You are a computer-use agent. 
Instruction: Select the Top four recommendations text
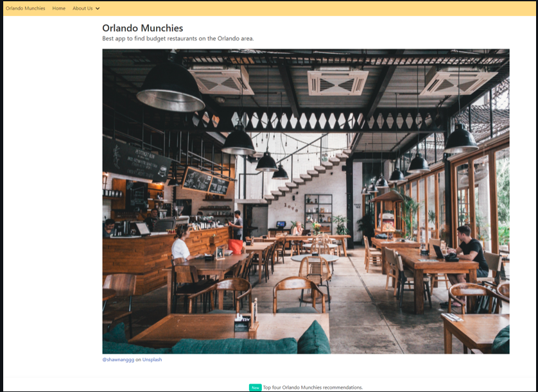coord(313,388)
